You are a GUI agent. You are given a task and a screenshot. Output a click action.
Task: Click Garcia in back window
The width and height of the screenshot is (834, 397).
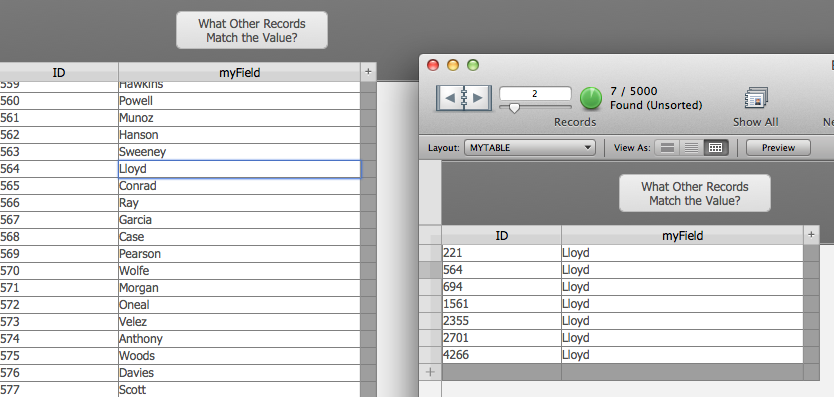(239, 220)
